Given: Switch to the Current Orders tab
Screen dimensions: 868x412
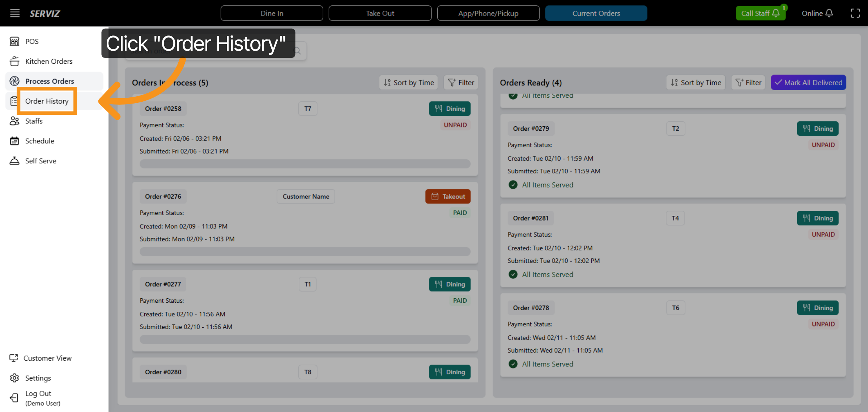Looking at the screenshot, I should (596, 13).
